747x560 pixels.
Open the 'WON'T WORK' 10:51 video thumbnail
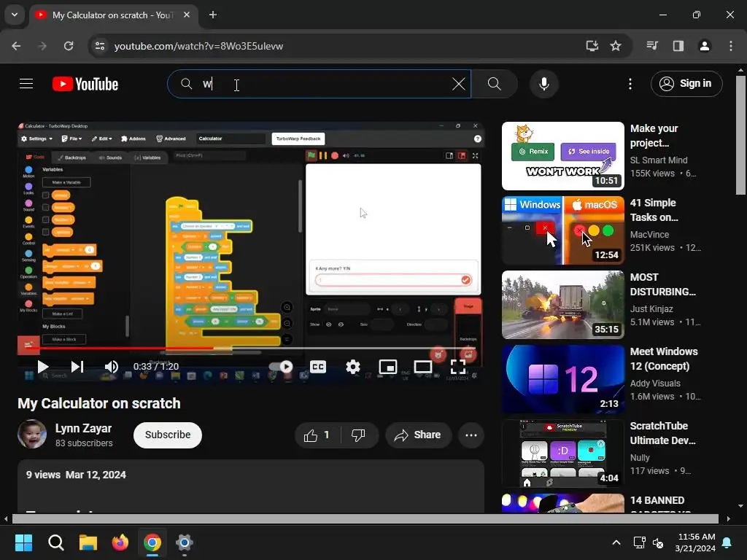point(562,156)
